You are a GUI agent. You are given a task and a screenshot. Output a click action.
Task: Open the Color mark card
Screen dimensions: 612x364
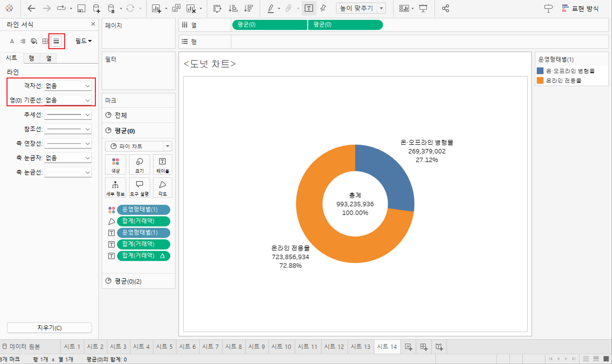coord(116,164)
